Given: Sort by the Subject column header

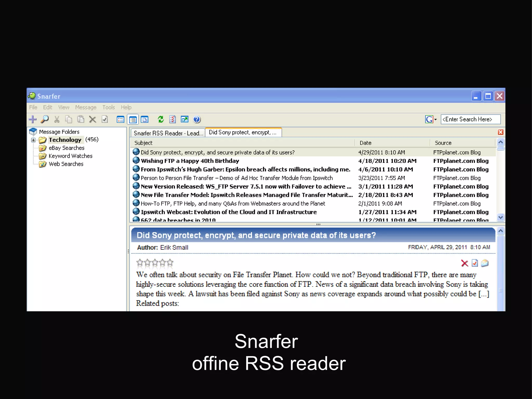Looking at the screenshot, I should [x=243, y=143].
